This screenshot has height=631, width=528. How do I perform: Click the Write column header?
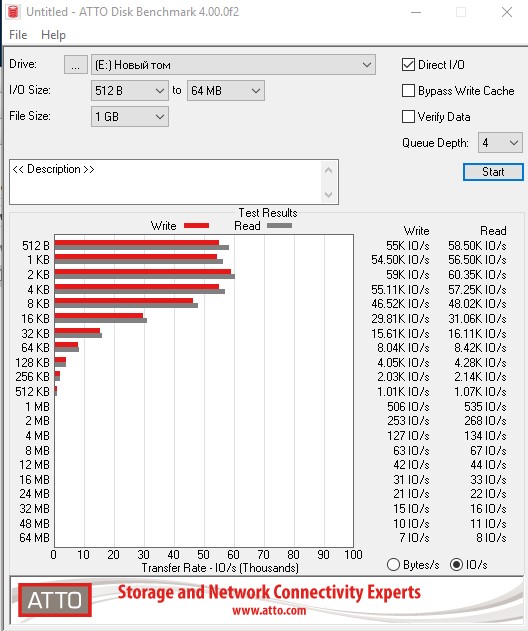pos(416,231)
